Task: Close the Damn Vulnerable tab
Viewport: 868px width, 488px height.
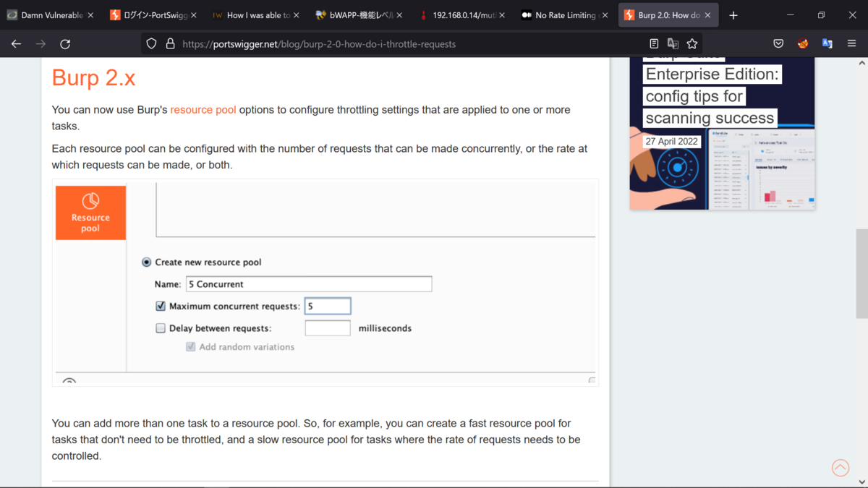Action: pos(90,15)
